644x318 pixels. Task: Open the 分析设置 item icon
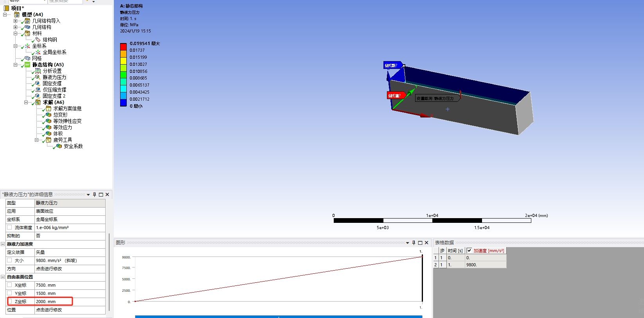[x=38, y=71]
